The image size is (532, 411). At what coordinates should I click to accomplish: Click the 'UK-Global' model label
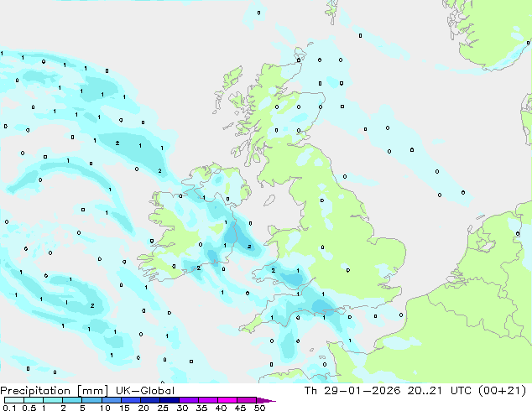click(x=145, y=391)
